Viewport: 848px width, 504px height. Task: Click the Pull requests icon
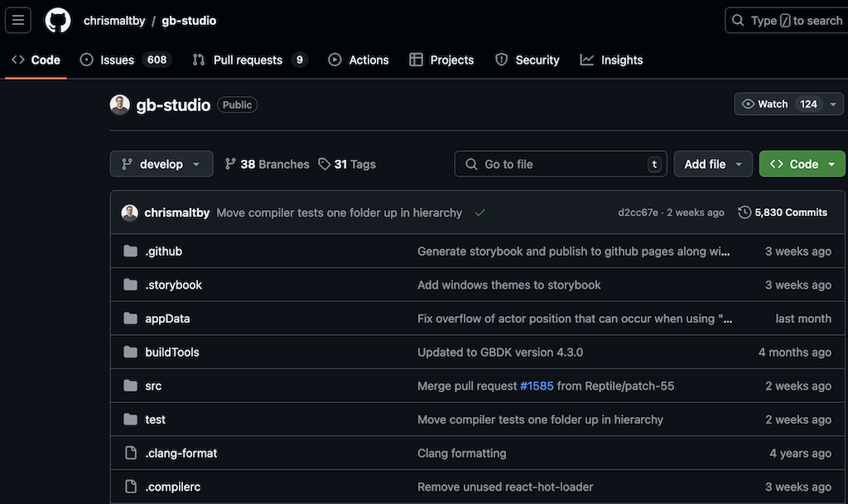tap(199, 60)
